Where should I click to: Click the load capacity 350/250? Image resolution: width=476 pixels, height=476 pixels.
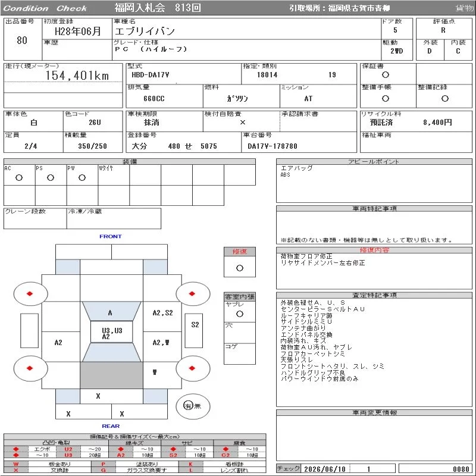[93, 146]
